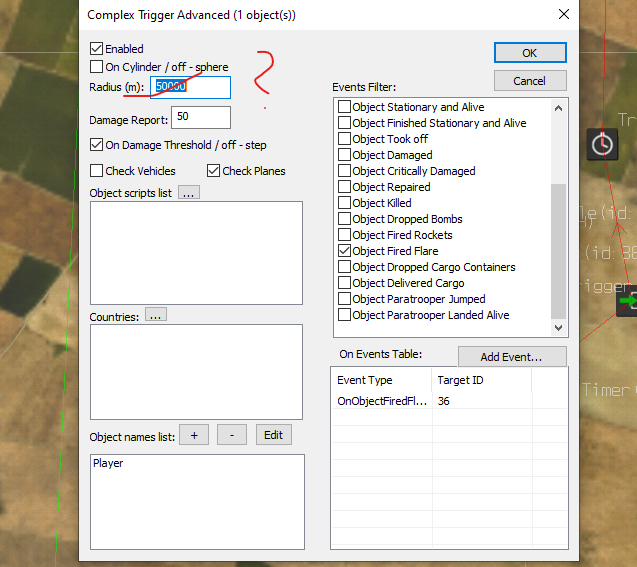Viewport: 637px width, 567px height.
Task: Check Object Repaired filter
Action: (344, 186)
